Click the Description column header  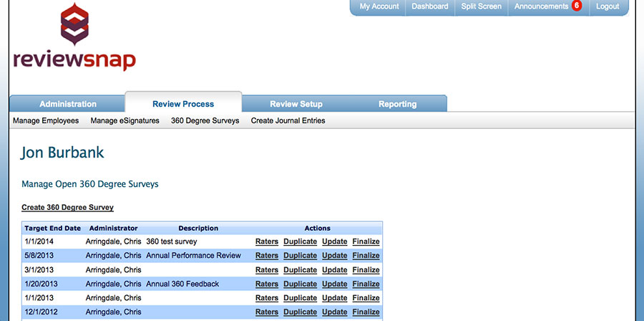point(198,228)
